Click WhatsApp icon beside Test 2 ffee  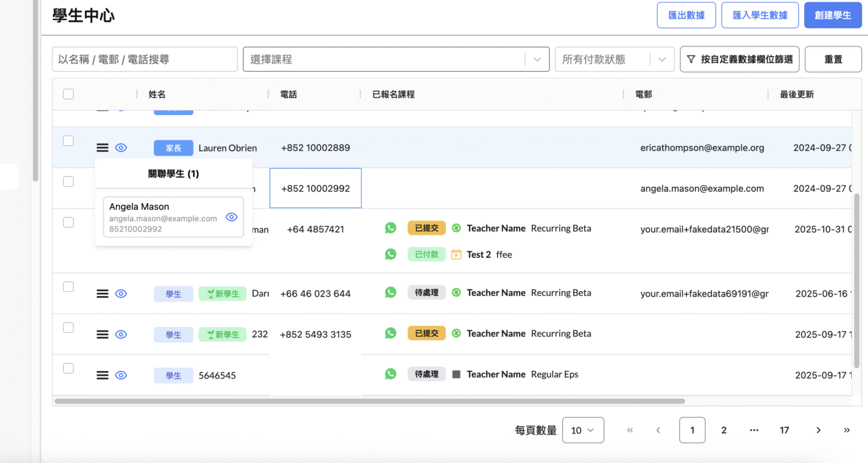click(x=391, y=254)
